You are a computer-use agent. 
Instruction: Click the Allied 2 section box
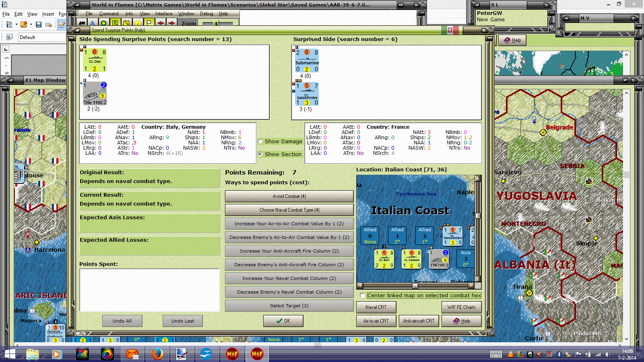[x=425, y=236]
